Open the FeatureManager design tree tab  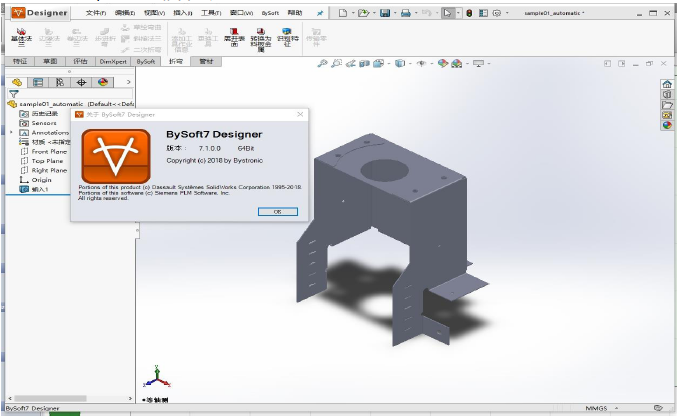(x=19, y=82)
